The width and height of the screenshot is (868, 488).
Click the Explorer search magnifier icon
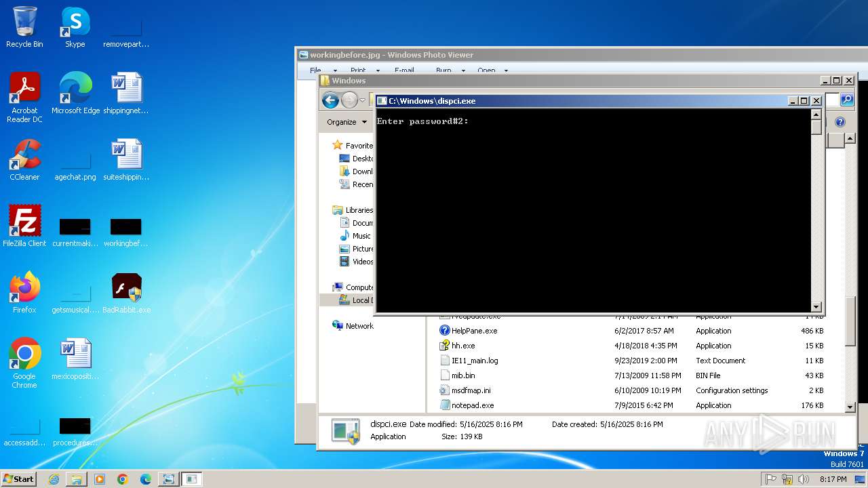(x=847, y=100)
